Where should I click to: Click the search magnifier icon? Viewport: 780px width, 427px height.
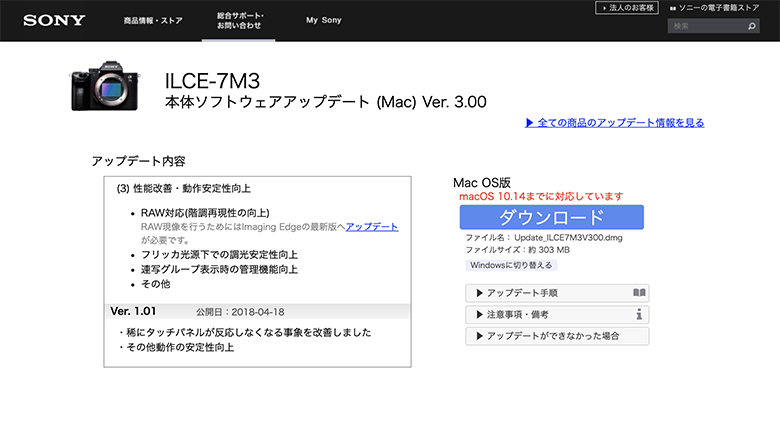tap(752, 26)
